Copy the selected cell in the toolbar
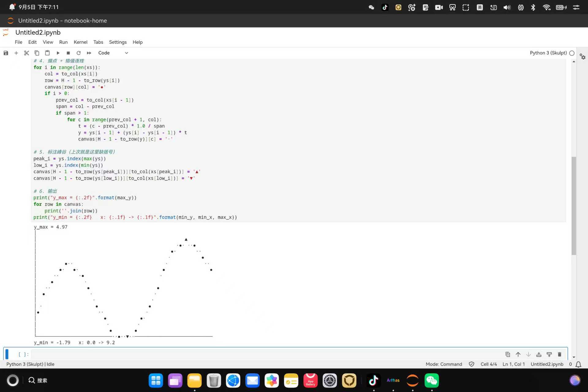This screenshot has height=392, width=588. tap(37, 53)
